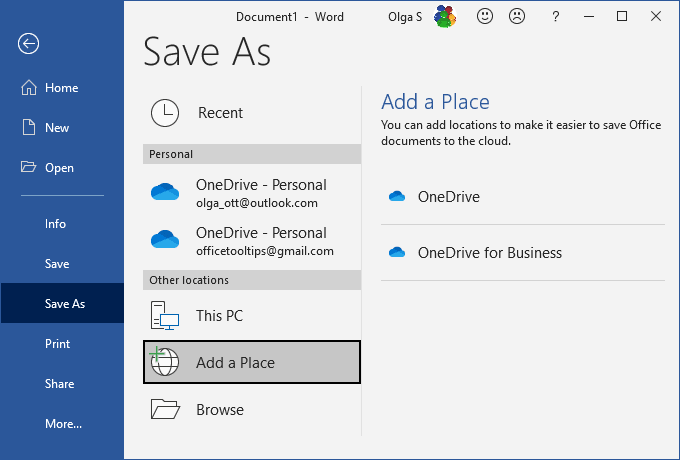
Task: Choose Save in the sidebar
Action: click(62, 264)
